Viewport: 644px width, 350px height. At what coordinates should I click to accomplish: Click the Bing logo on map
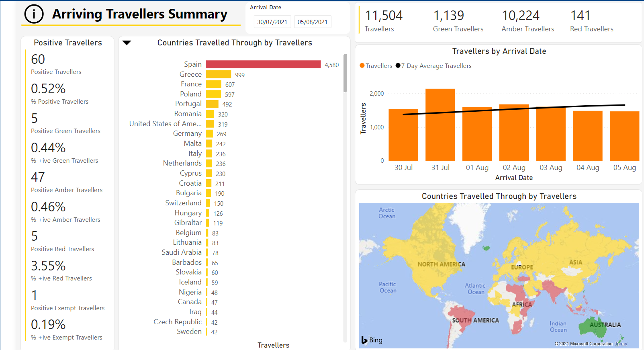[372, 340]
